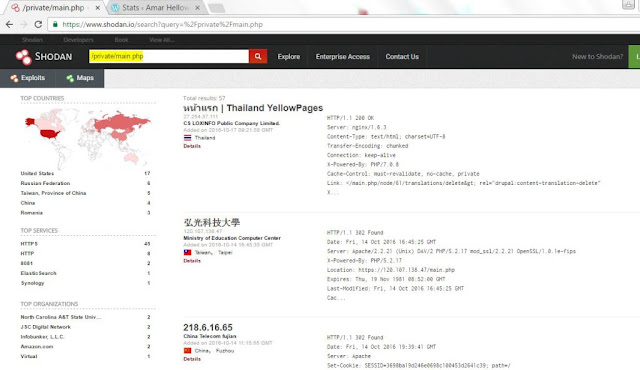Screen dimensions: 640x370
Task: Open the Exploits tab
Action: (28, 78)
